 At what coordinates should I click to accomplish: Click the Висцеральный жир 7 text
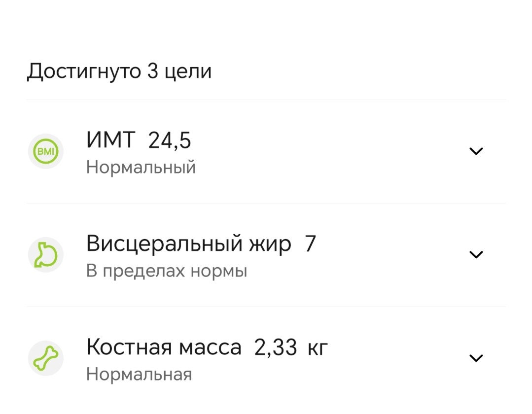pyautogui.click(x=201, y=243)
